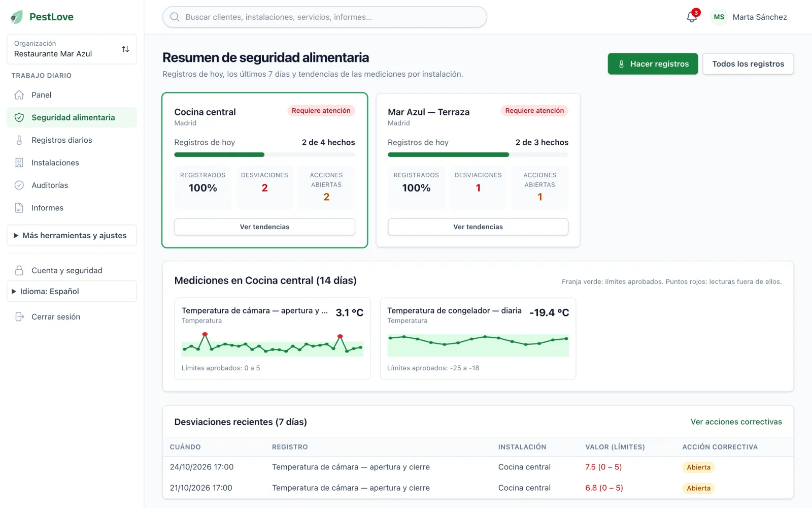The image size is (812, 508).
Task: Click the Cocina central card title
Action: (x=205, y=112)
